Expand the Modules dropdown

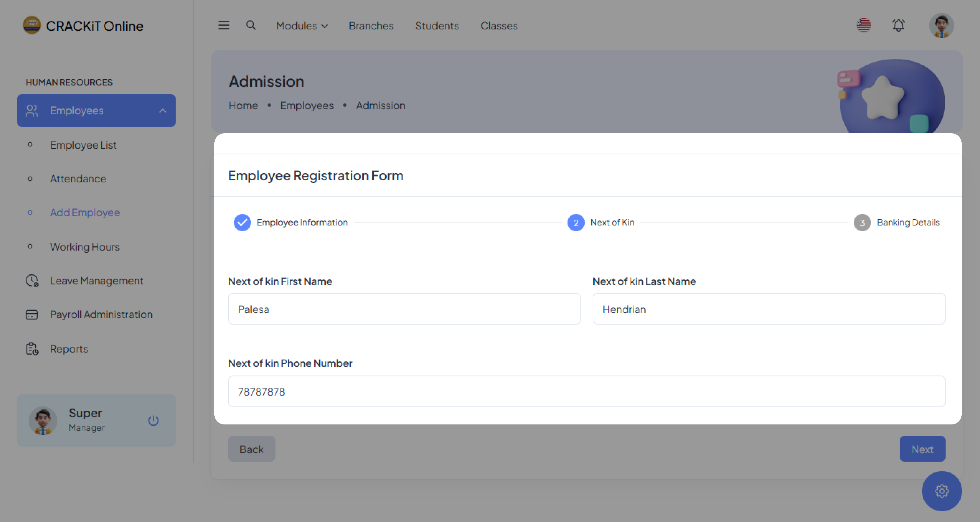pyautogui.click(x=302, y=26)
